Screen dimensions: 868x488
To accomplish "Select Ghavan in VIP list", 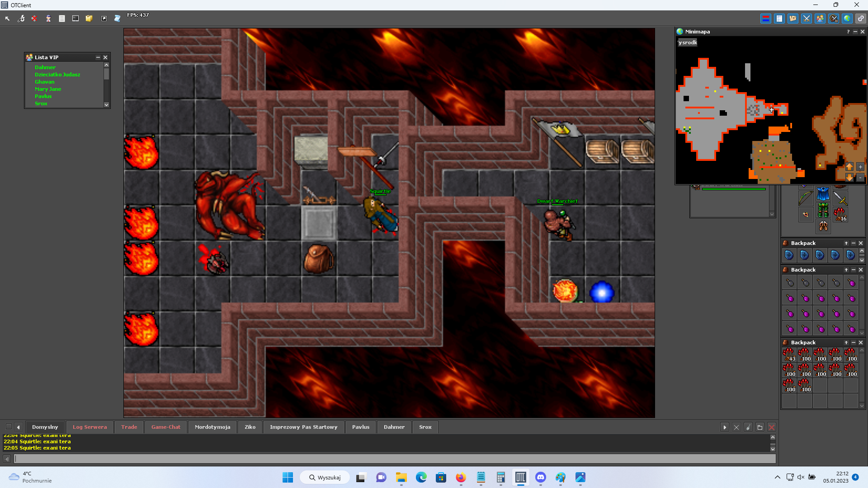I will click(x=44, y=82).
